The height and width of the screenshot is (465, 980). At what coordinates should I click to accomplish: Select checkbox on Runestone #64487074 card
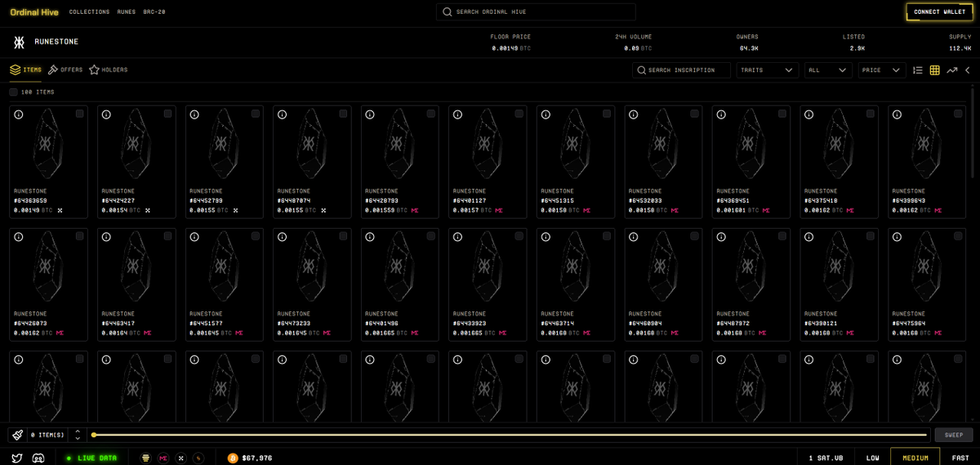pos(343,114)
